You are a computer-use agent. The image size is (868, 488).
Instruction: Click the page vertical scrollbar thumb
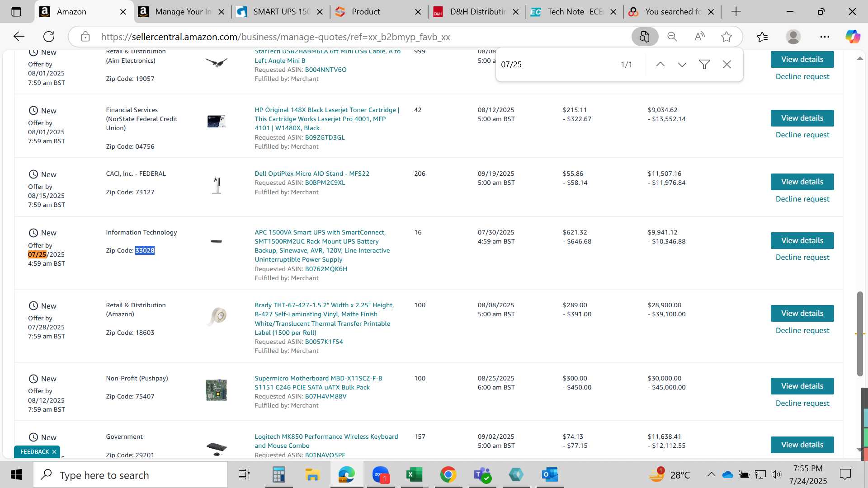(860, 334)
